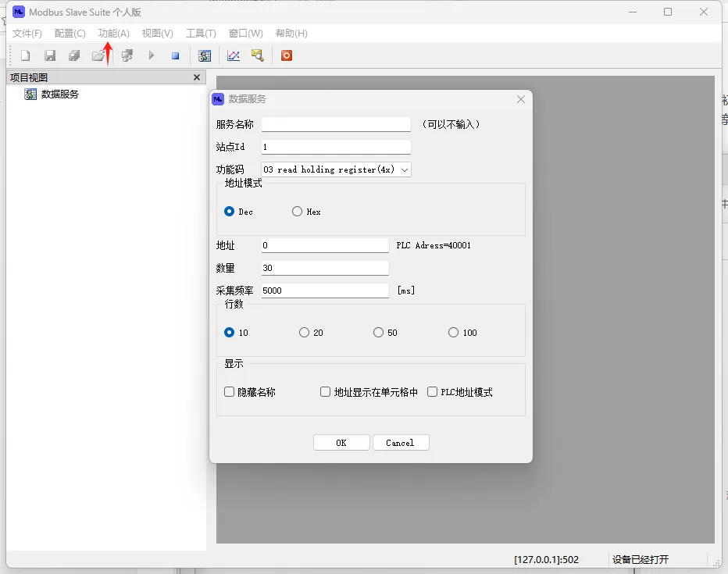This screenshot has height=574, width=728.
Task: Click the 地址 input field
Action: [325, 245]
